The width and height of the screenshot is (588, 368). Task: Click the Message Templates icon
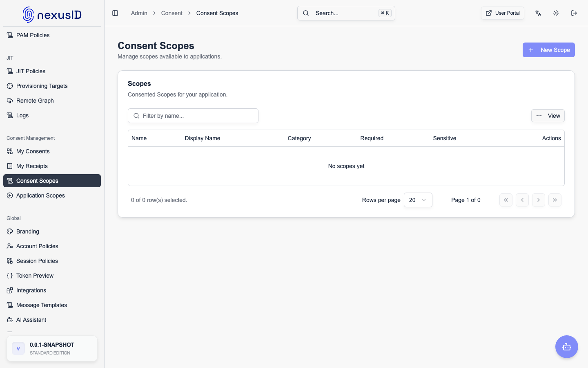[10, 305]
